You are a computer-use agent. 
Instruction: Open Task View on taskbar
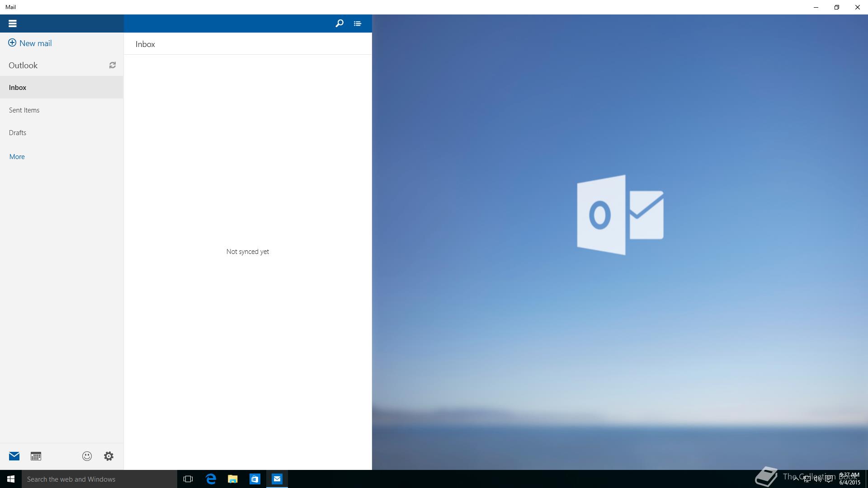pyautogui.click(x=188, y=479)
